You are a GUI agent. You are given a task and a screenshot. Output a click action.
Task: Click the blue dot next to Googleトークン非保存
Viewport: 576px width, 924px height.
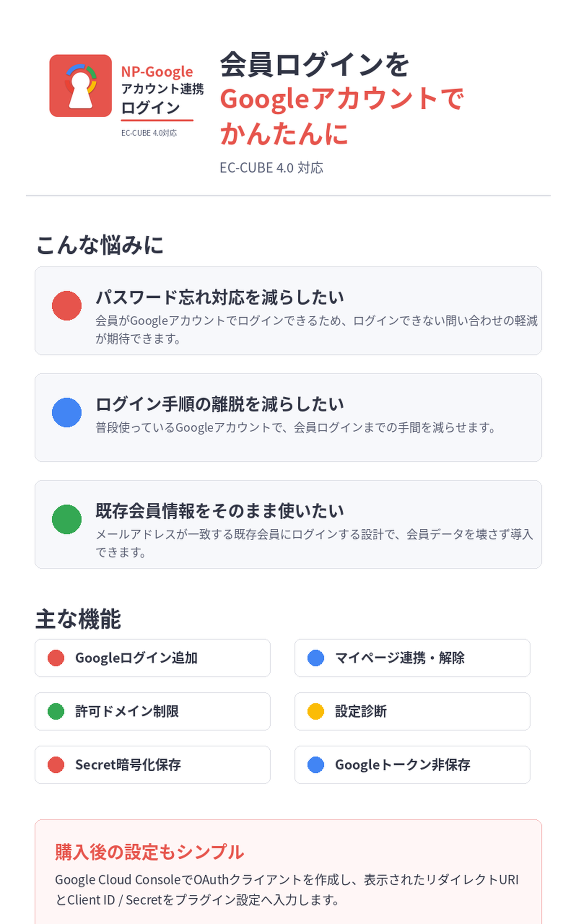(316, 765)
